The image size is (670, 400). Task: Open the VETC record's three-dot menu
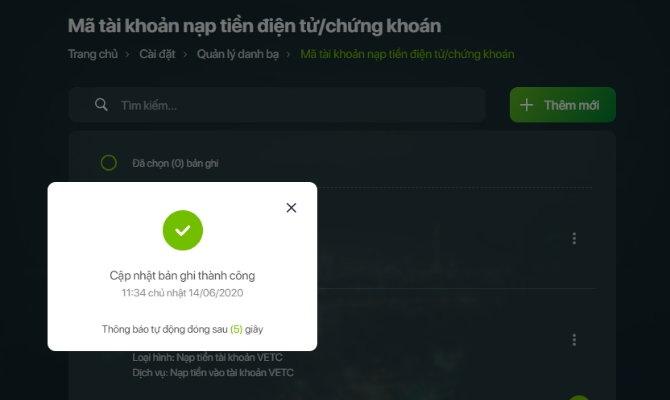(x=574, y=340)
